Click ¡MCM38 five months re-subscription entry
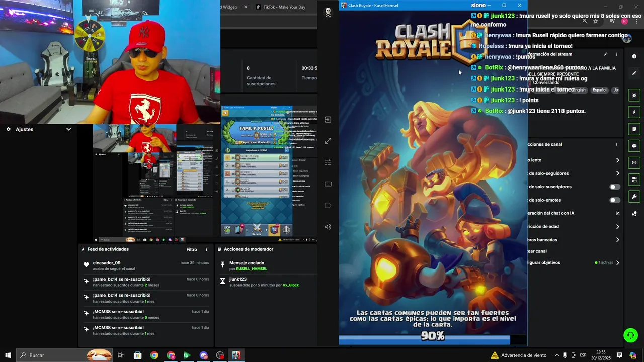 click(x=146, y=314)
